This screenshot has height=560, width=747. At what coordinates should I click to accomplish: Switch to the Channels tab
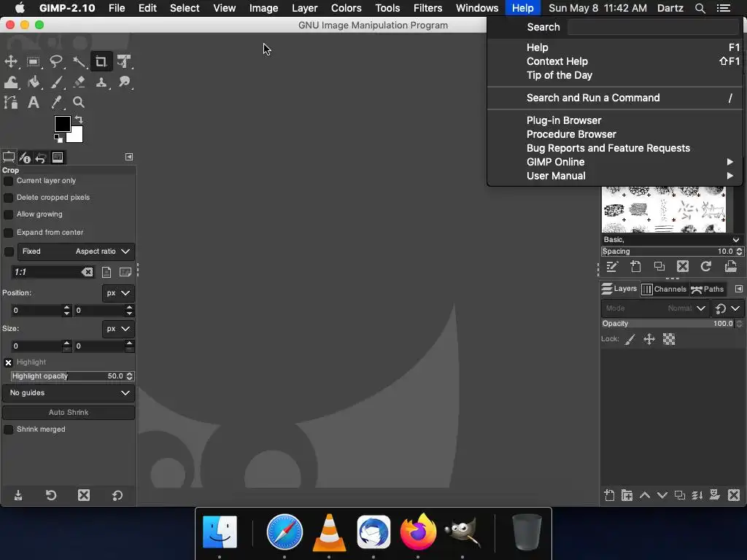click(664, 289)
